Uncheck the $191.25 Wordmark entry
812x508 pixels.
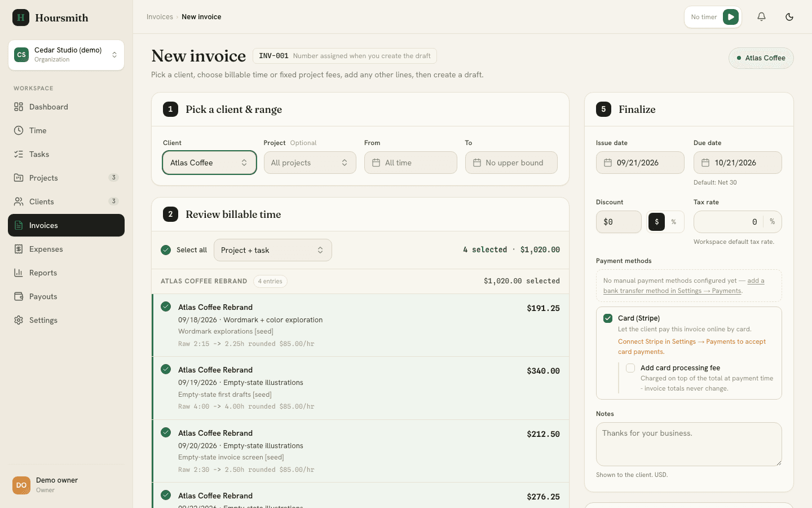(x=166, y=306)
